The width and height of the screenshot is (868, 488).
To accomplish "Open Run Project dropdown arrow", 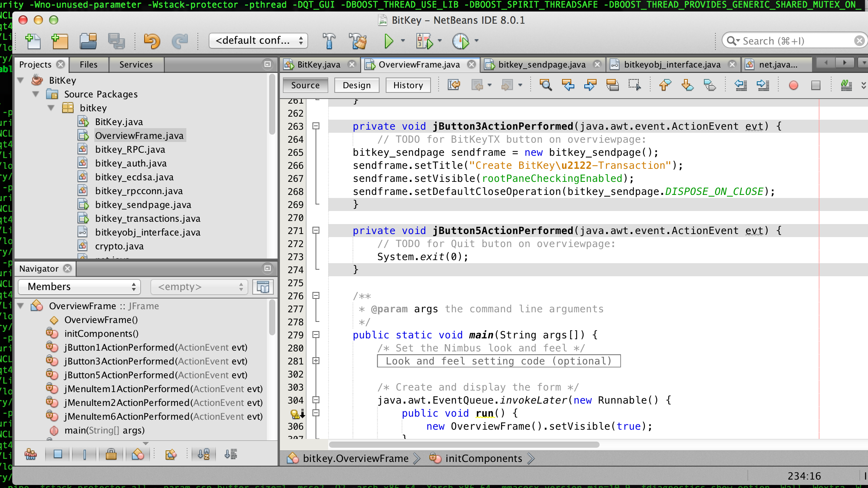I will pos(403,40).
